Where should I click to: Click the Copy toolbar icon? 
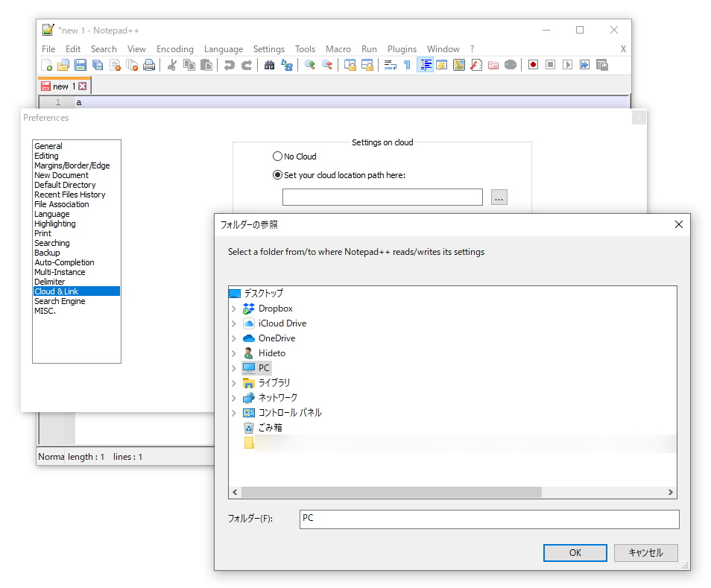189,66
